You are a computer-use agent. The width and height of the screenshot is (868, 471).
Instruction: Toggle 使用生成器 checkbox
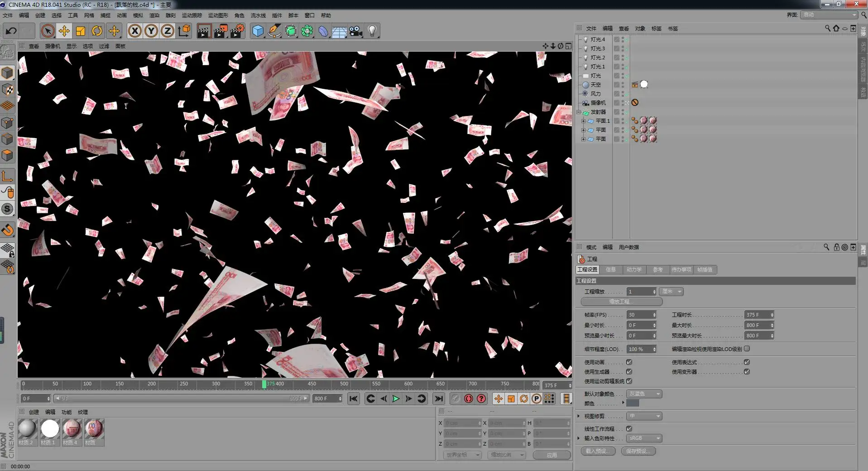pyautogui.click(x=629, y=372)
